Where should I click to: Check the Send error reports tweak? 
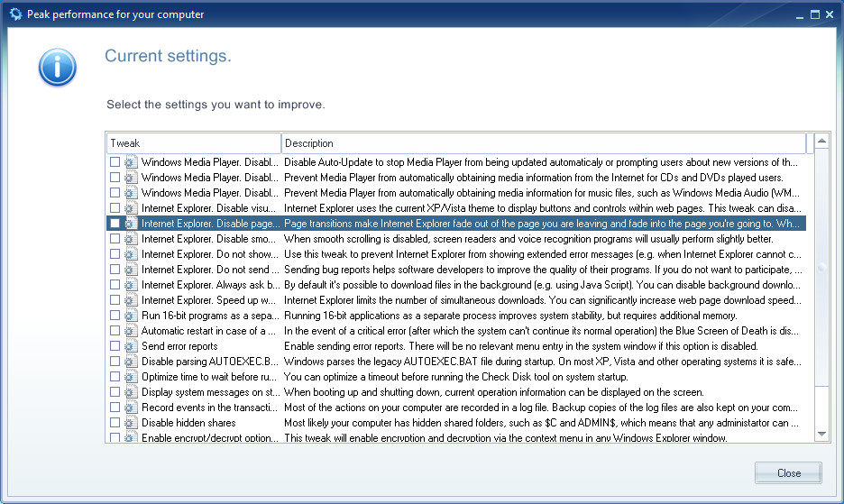(x=115, y=346)
